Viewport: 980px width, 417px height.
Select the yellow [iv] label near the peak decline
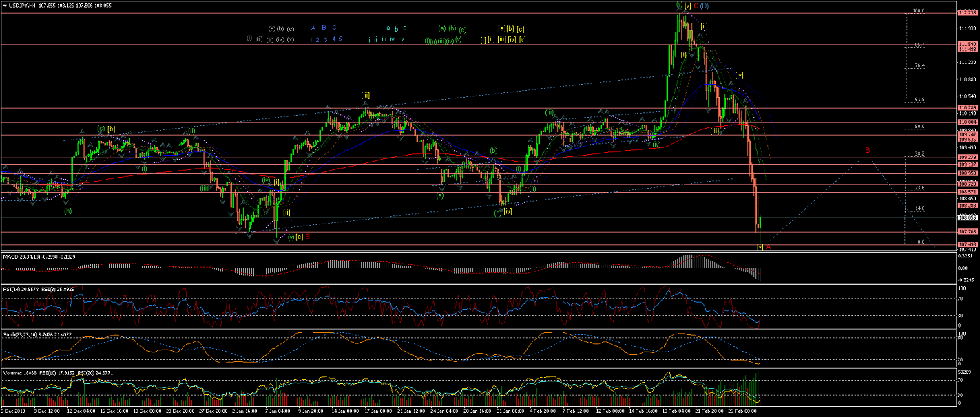point(739,74)
